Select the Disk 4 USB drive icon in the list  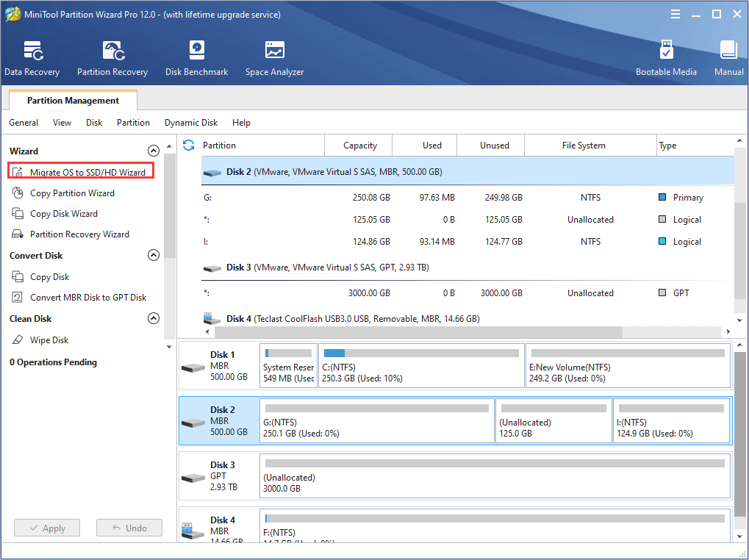point(212,318)
